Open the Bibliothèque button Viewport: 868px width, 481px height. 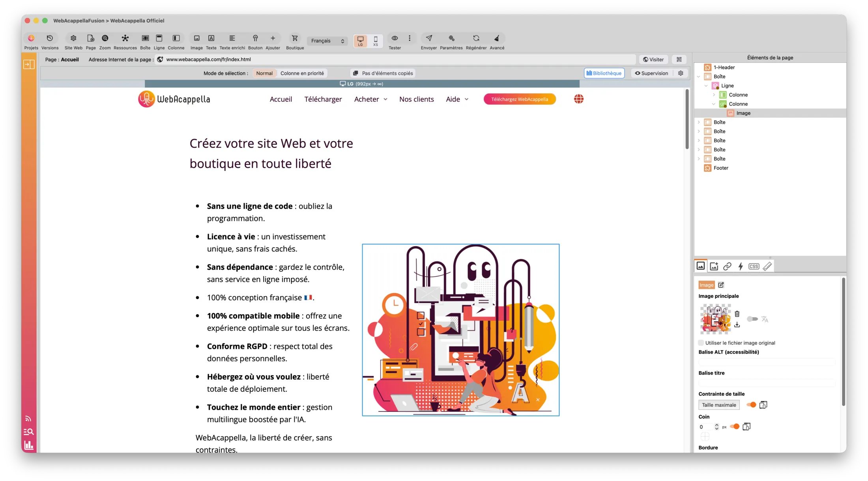[604, 73]
